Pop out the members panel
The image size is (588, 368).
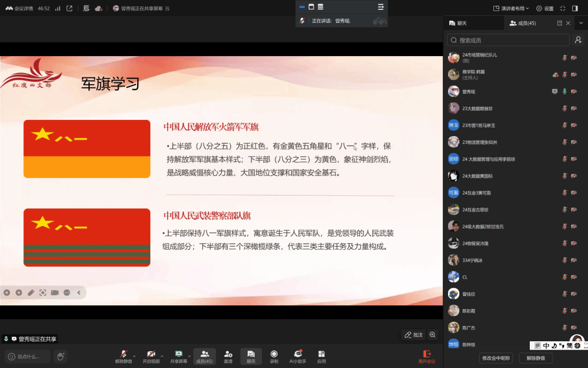coord(559,23)
